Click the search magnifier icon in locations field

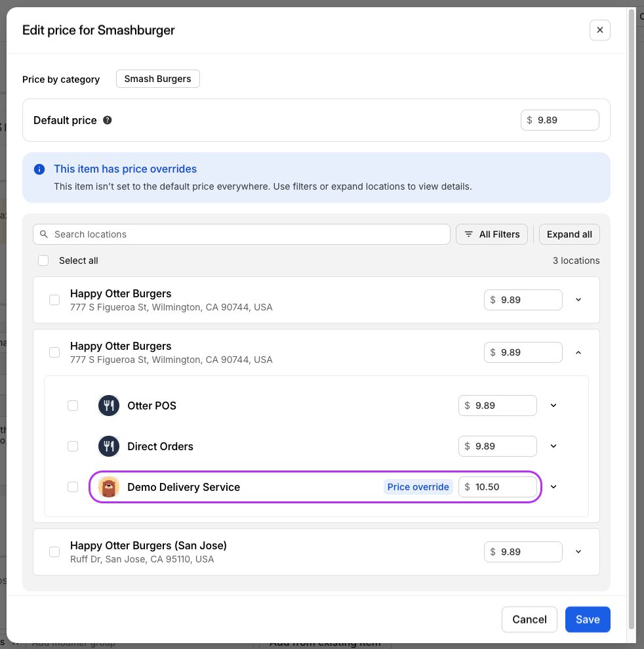(44, 234)
